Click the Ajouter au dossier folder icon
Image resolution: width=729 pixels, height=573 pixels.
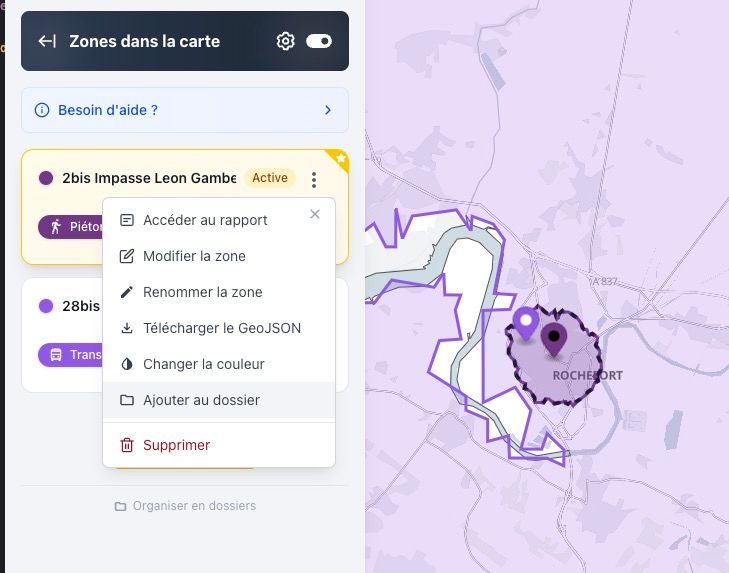coord(127,400)
